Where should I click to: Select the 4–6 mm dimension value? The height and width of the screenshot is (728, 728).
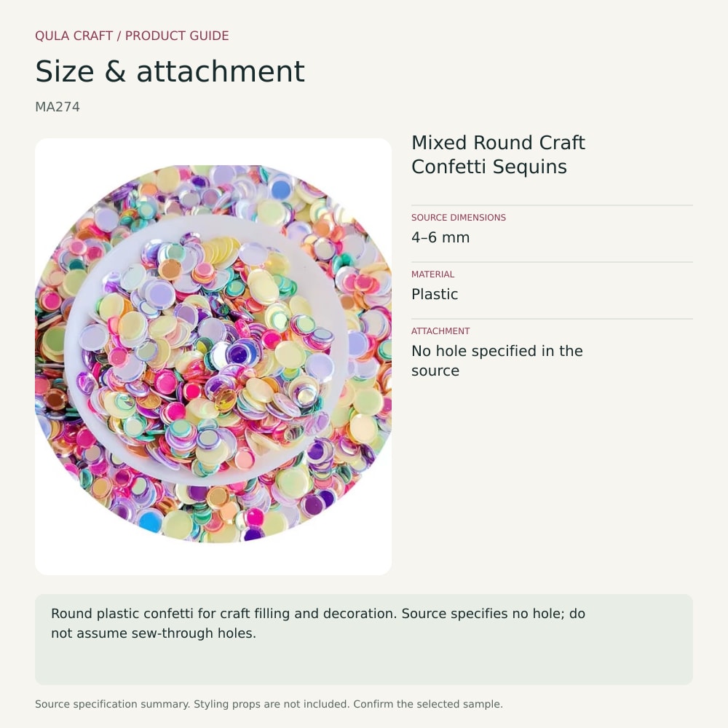440,237
